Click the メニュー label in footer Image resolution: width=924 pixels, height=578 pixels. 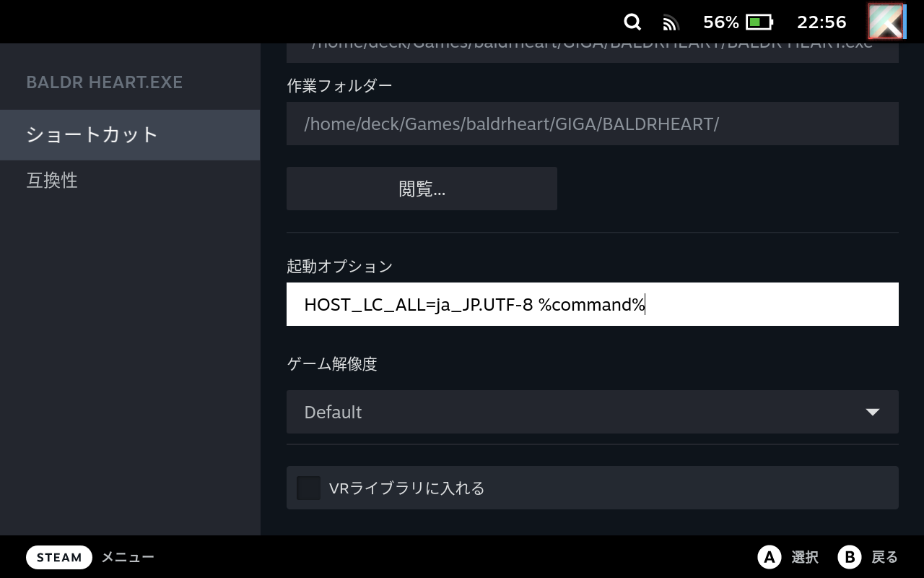coord(128,557)
